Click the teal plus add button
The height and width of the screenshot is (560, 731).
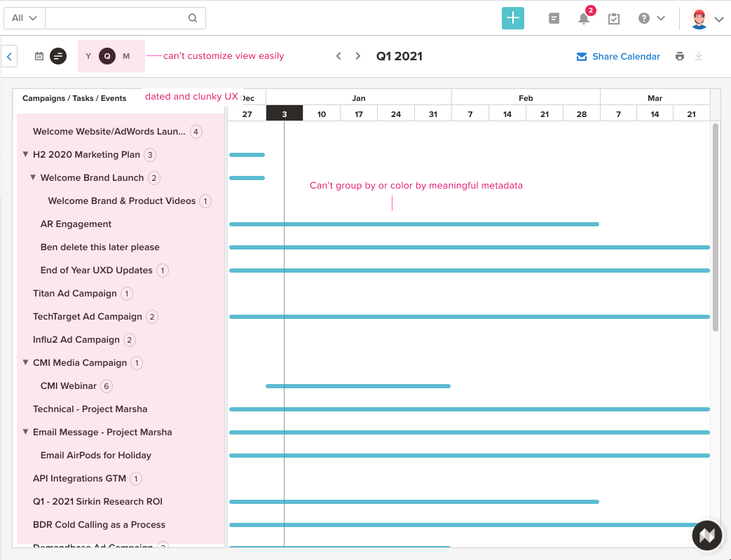click(513, 18)
